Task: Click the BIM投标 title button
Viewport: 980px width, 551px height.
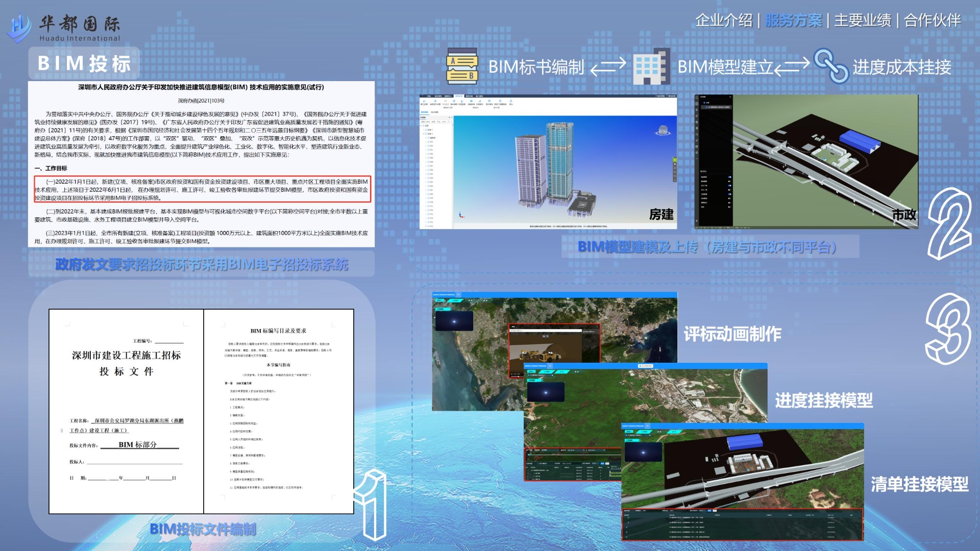Action: (84, 64)
